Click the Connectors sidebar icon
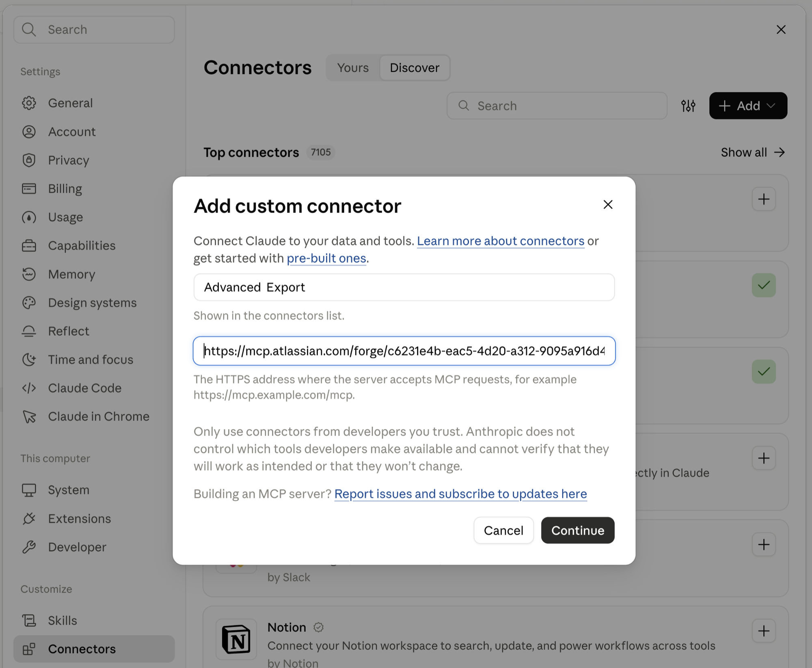 (x=29, y=649)
